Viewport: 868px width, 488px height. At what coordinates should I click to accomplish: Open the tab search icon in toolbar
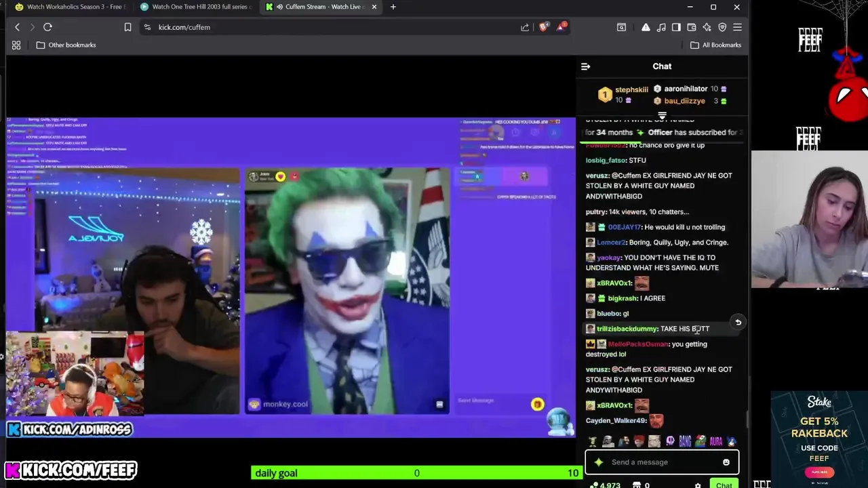coord(621,27)
